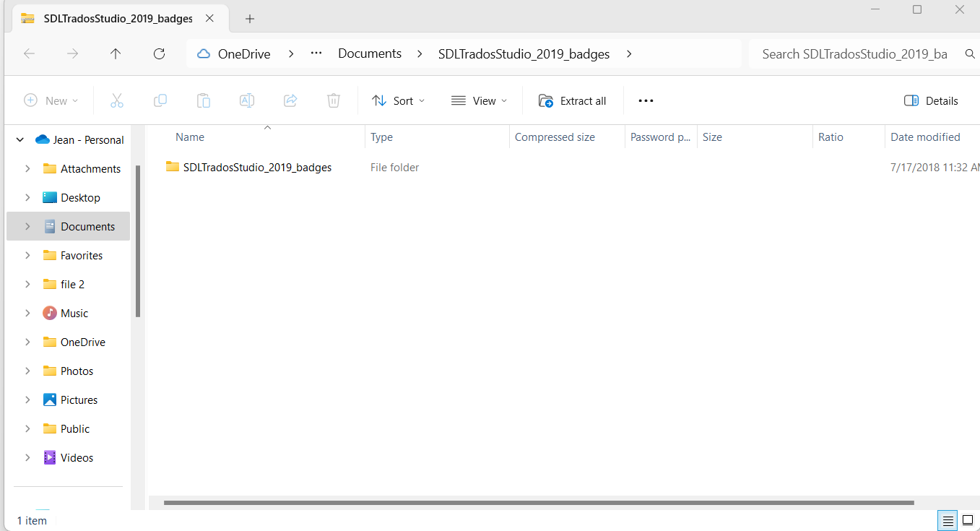Show hidden path with ellipsis breadcrumb
Viewport: 980px width, 531px height.
[x=316, y=53]
